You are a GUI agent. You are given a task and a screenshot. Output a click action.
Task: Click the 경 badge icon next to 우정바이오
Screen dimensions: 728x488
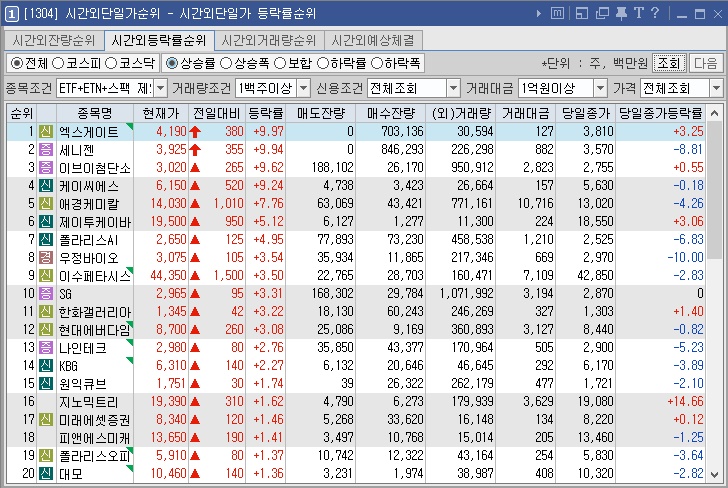click(x=46, y=258)
